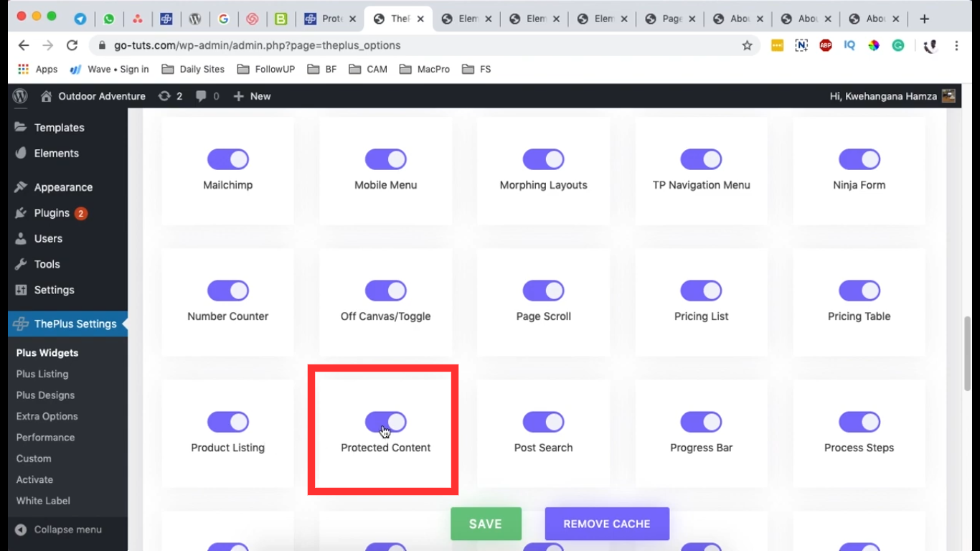Click the ThePlus Settings sidebar icon

[x=20, y=324]
